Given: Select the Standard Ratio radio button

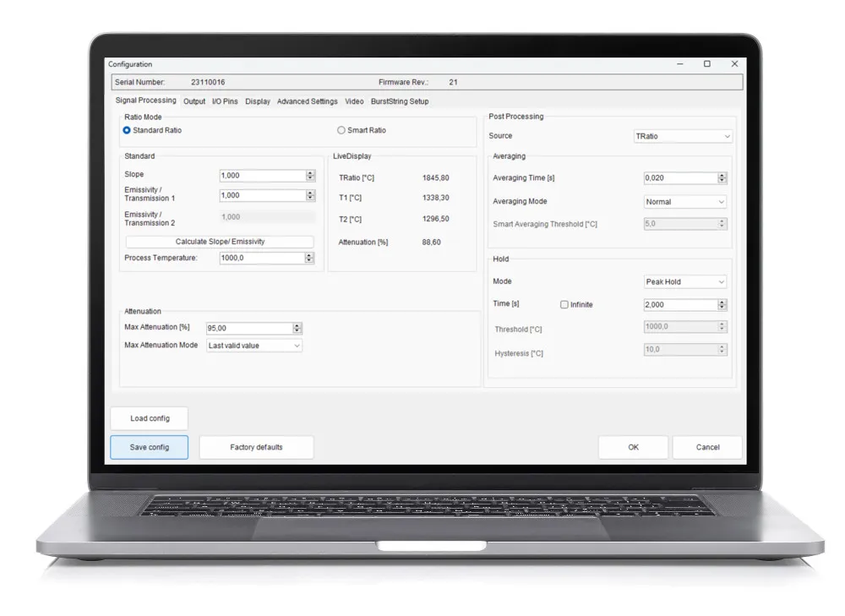Looking at the screenshot, I should (127, 130).
